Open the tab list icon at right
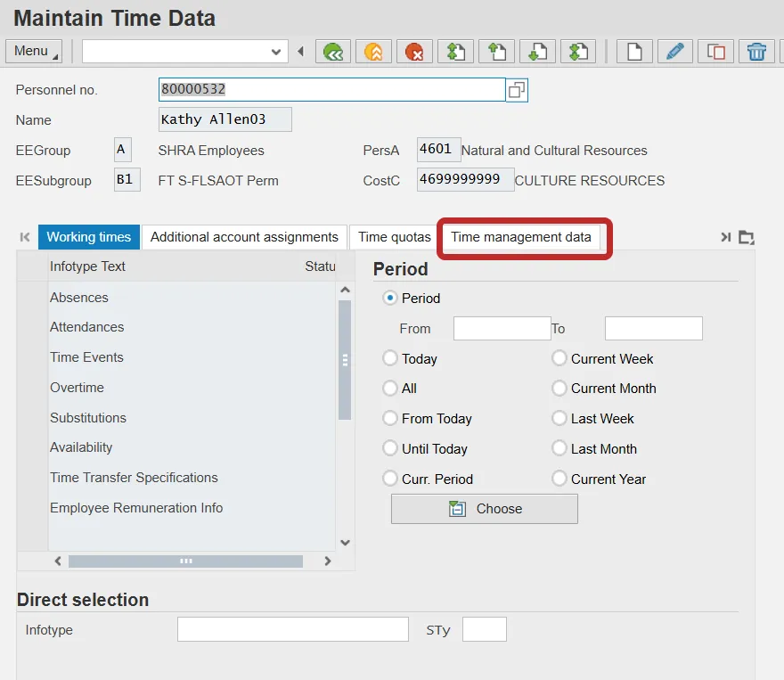Screen dimensions: 784x680 pyautogui.click(x=747, y=237)
